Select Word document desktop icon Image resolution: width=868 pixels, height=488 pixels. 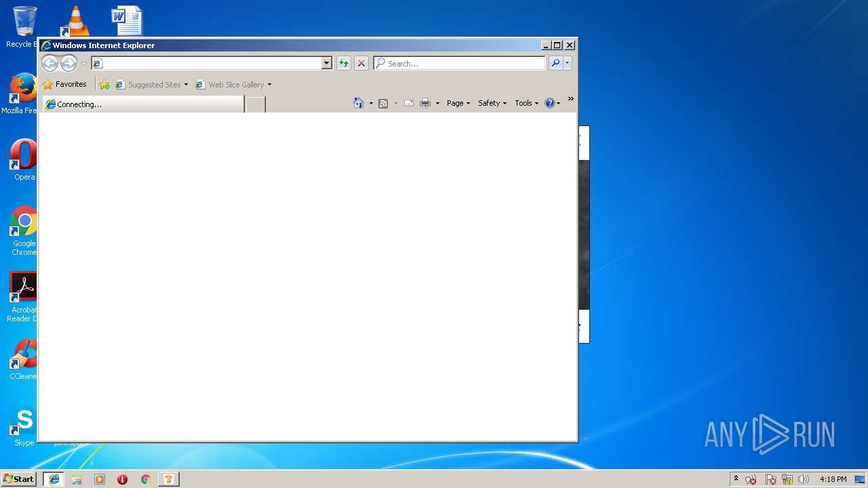(x=127, y=20)
